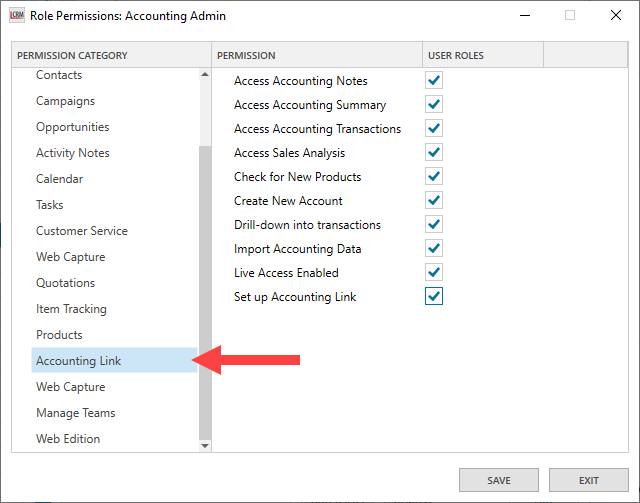
Task: Select Campaigns permission category
Action: [66, 101]
